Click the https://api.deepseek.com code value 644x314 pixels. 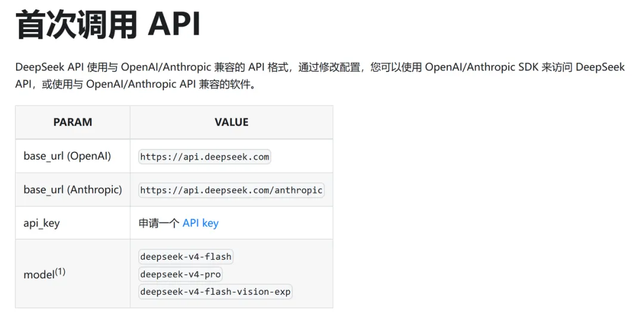[x=205, y=157]
